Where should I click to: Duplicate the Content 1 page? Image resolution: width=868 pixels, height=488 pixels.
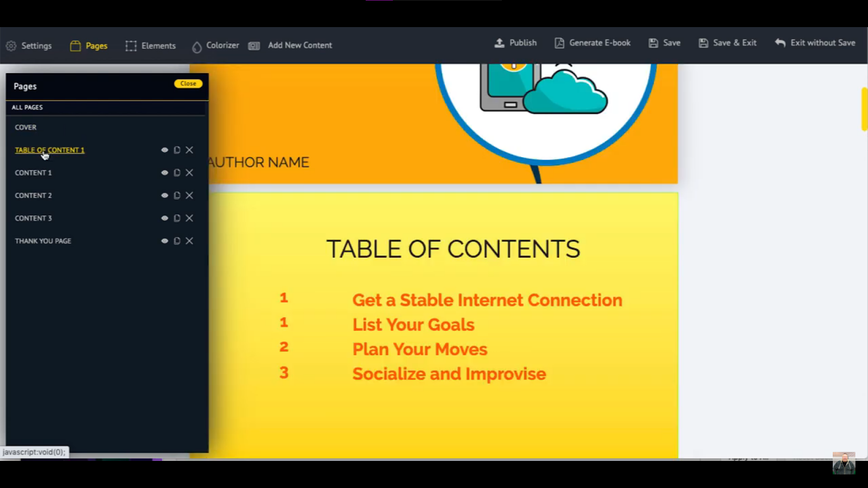point(177,173)
